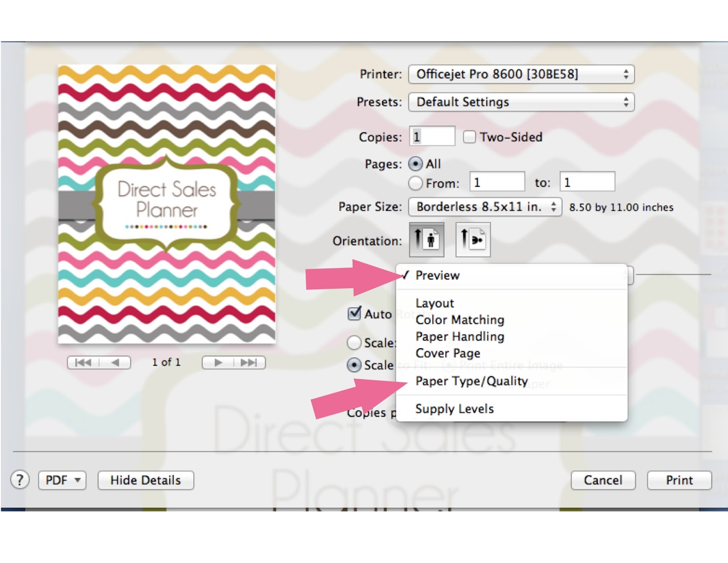This screenshot has height=563, width=728.
Task: Expand the Presets dropdown
Action: (x=521, y=102)
